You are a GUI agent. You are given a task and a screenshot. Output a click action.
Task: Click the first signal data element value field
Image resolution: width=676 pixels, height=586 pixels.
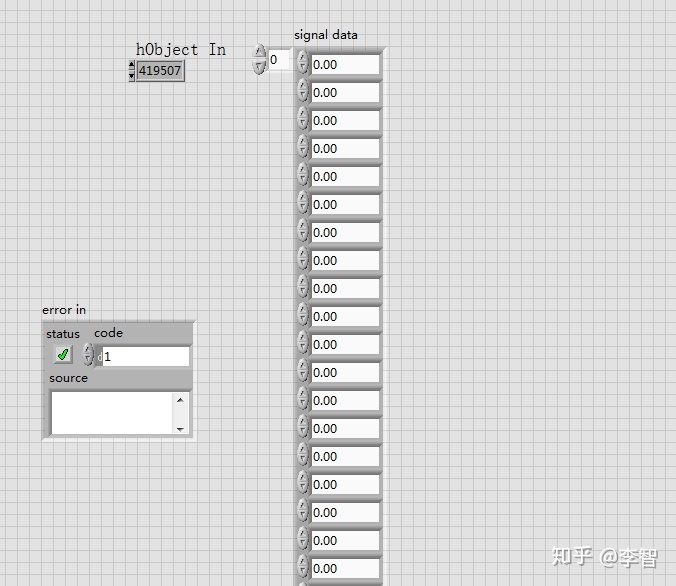click(x=345, y=65)
